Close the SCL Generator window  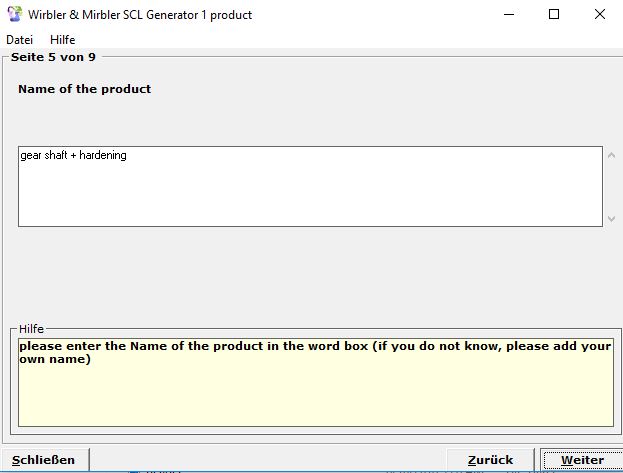[600, 15]
